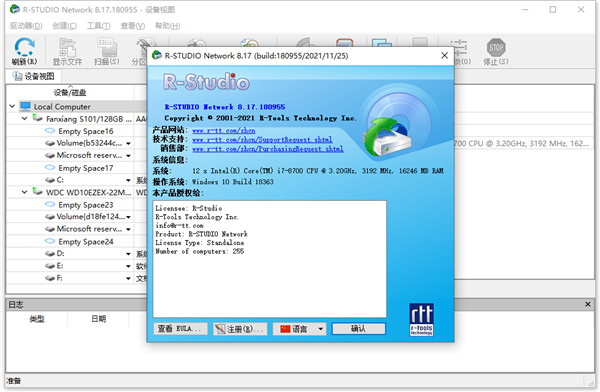Click the Stop toolbar icon
600x392 pixels.
[496, 51]
